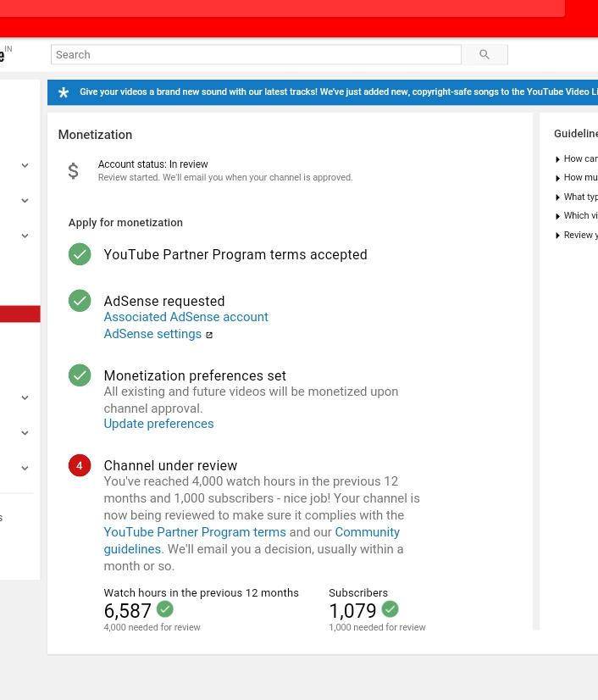
Task: Expand sidebar chevron level with Update preferences
Action: coord(25,432)
